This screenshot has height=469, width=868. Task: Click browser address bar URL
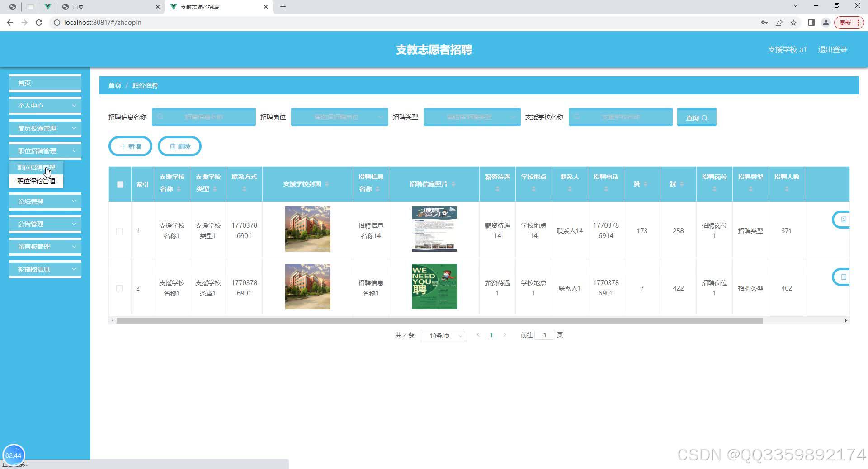click(103, 23)
